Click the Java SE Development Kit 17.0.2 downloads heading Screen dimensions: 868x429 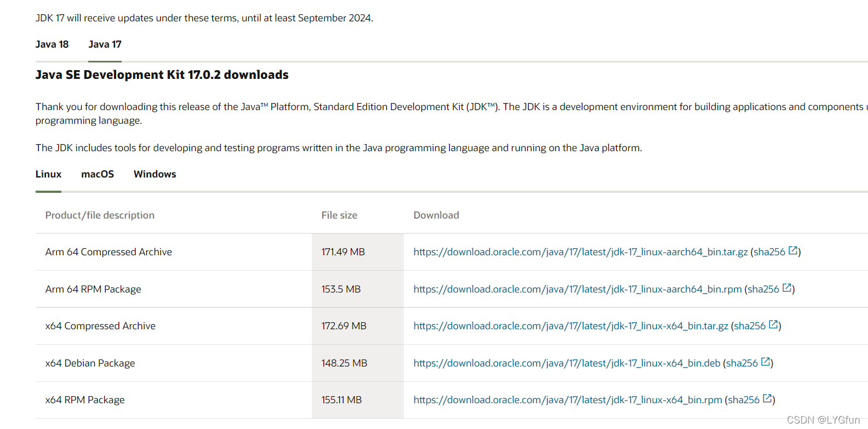click(x=162, y=75)
